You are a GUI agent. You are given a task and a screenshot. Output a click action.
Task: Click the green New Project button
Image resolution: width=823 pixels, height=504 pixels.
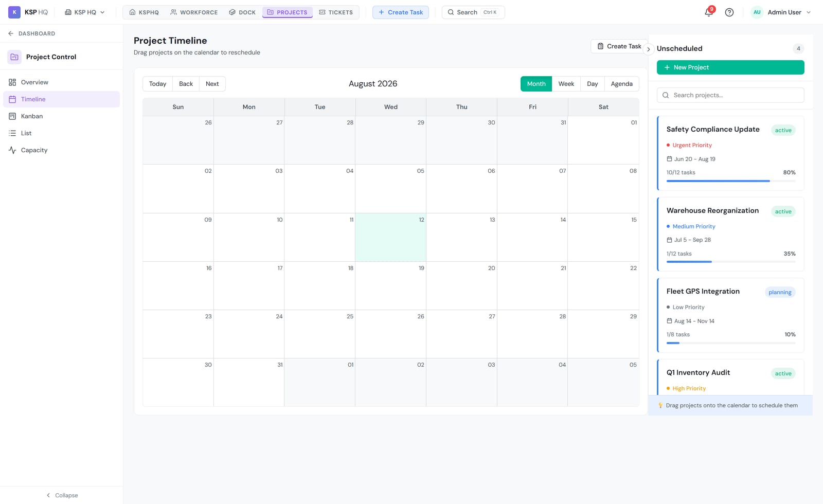[x=730, y=67]
